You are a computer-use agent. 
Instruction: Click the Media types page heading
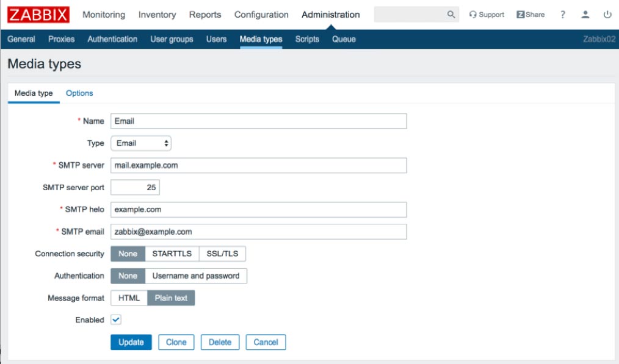44,64
